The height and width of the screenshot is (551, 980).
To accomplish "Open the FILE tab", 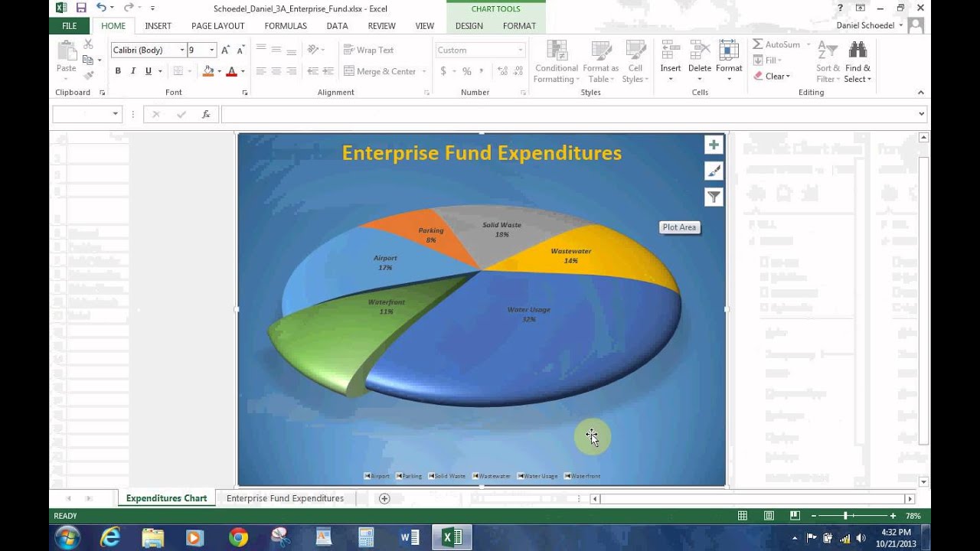I will [69, 25].
